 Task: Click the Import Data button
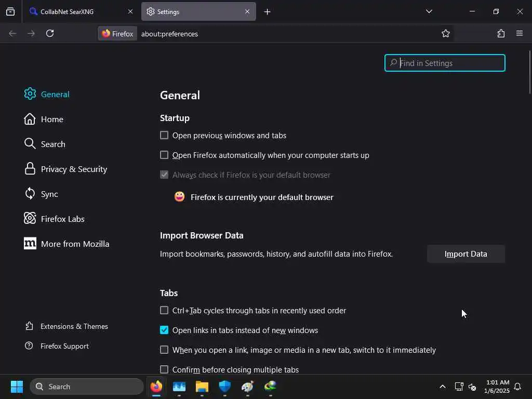pos(466,254)
